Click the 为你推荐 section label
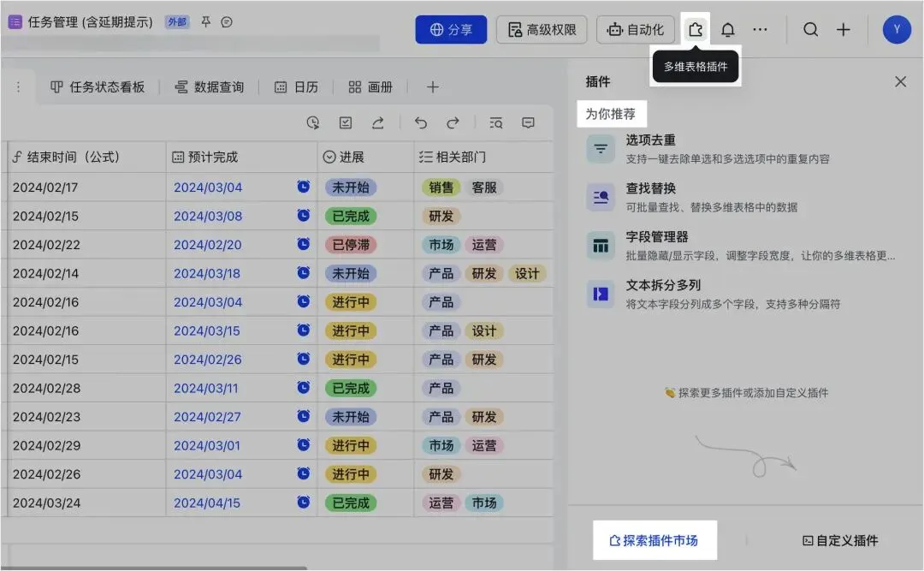924x571 pixels. click(611, 113)
